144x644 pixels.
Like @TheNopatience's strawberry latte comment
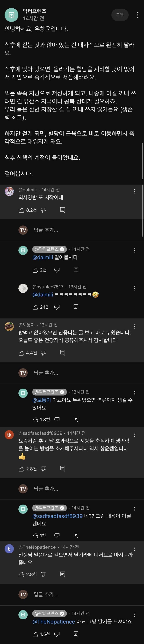tap(22, 574)
